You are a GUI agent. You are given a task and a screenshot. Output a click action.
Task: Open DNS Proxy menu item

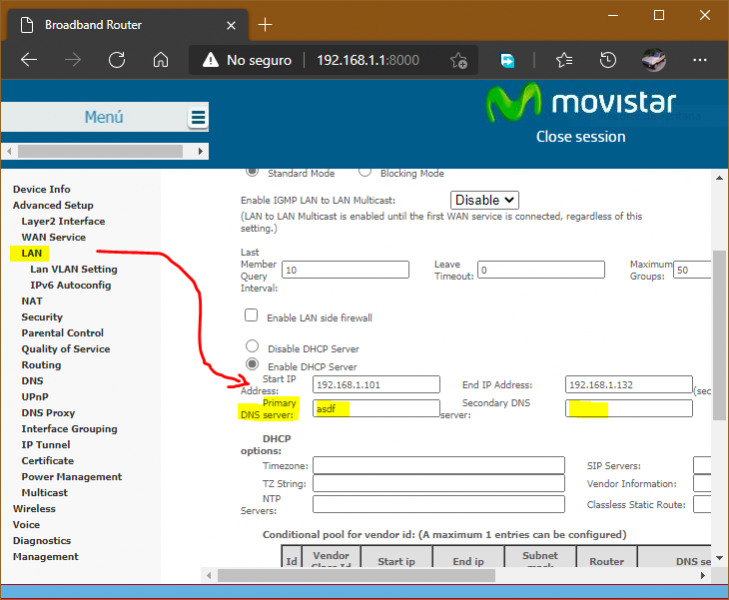click(x=48, y=413)
